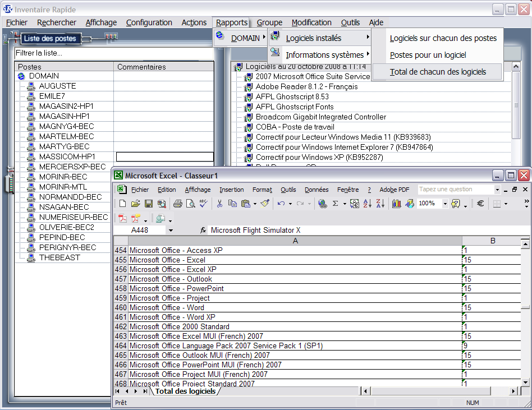Viewport: 532px width, 410px height.
Task: Click the Commentaires column header
Action: 163,67
